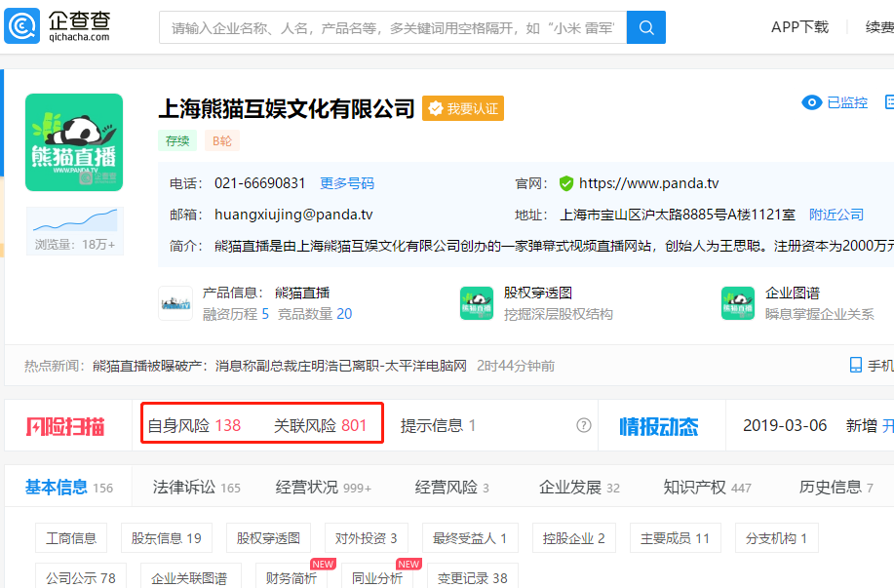The height and width of the screenshot is (588, 894).
Task: Open the APP下载 menu item
Action: 800,27
